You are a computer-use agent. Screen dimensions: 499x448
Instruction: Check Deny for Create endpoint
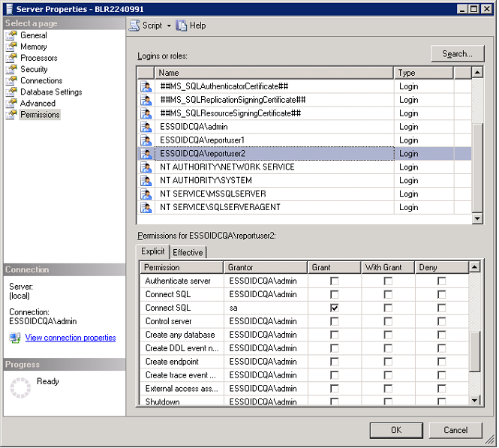point(442,362)
